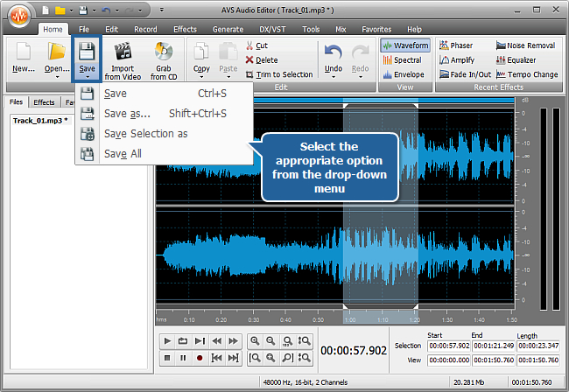Click Delete in the Edit group
The width and height of the screenshot is (569, 392).
262,60
